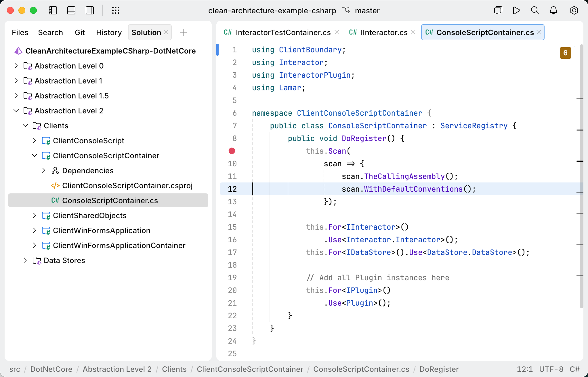Switch to the Git tab
Screen dimensions: 588x377
(80, 32)
